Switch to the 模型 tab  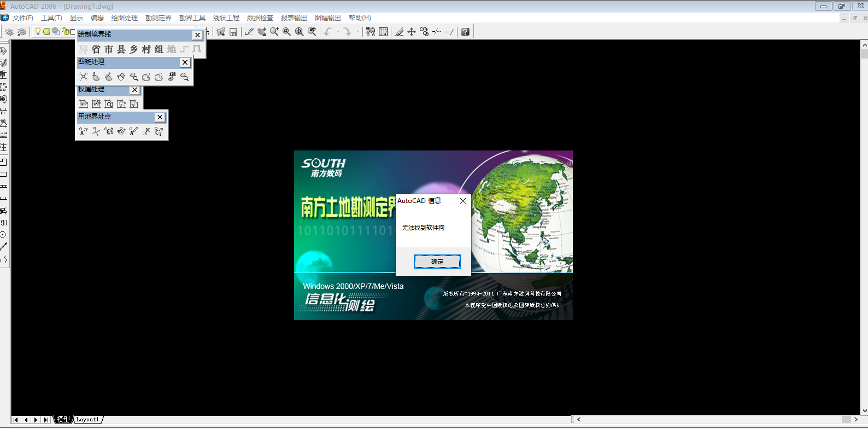pyautogui.click(x=63, y=420)
